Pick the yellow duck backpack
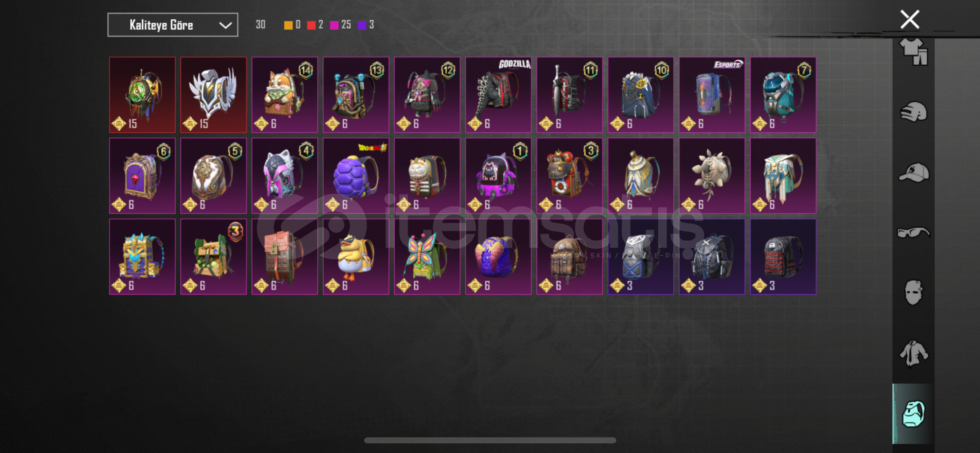980x453 pixels. [356, 257]
